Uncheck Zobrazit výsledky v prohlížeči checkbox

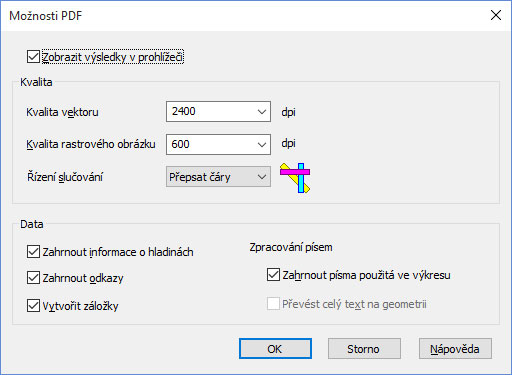(33, 57)
